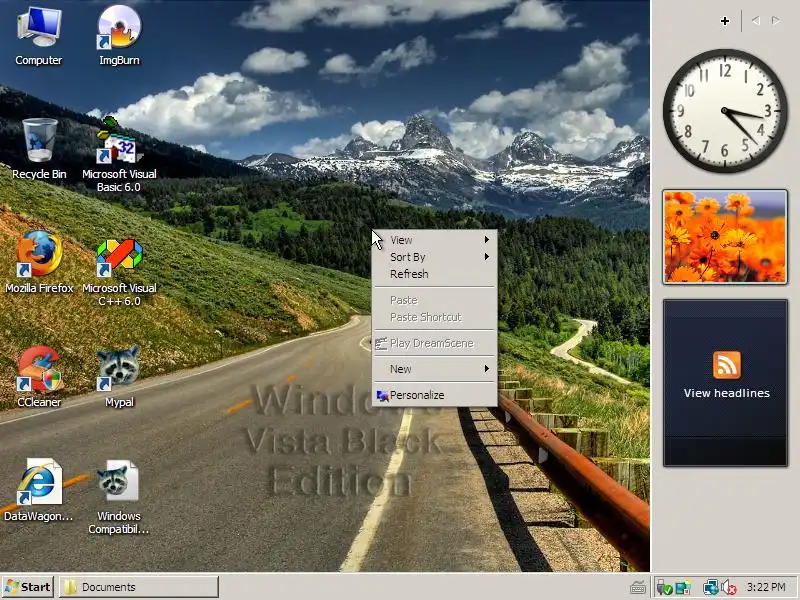Switch to the Documents taskbar window

[x=139, y=587]
